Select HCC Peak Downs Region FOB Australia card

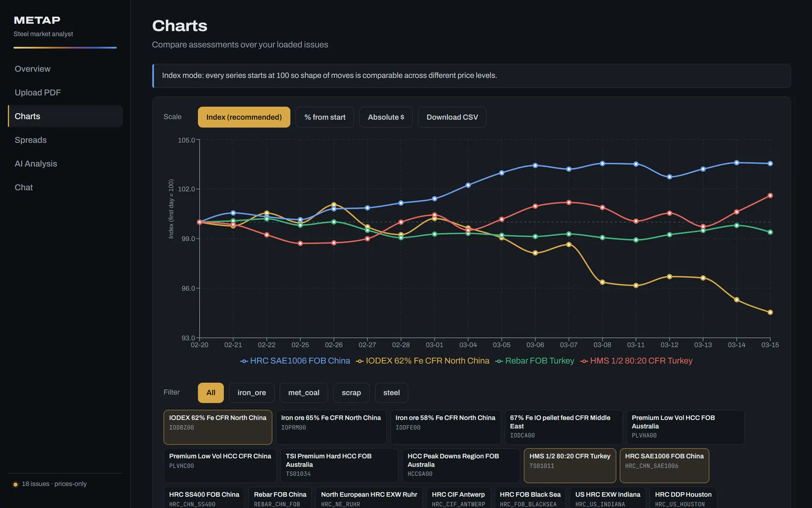[461, 465]
